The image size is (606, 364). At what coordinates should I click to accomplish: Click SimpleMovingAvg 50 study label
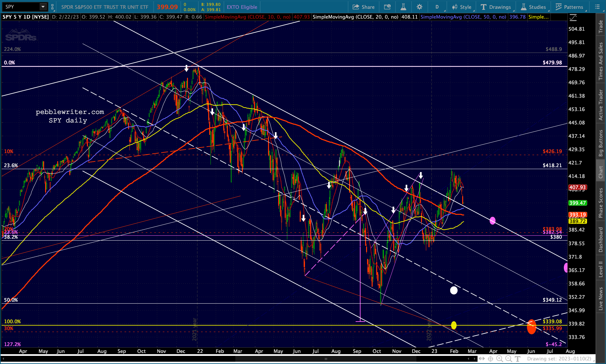[x=463, y=17]
